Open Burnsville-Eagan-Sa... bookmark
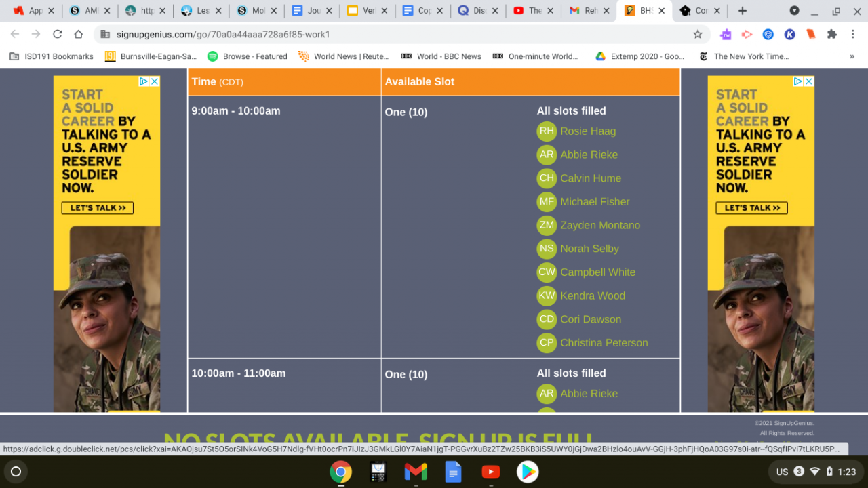 point(151,56)
